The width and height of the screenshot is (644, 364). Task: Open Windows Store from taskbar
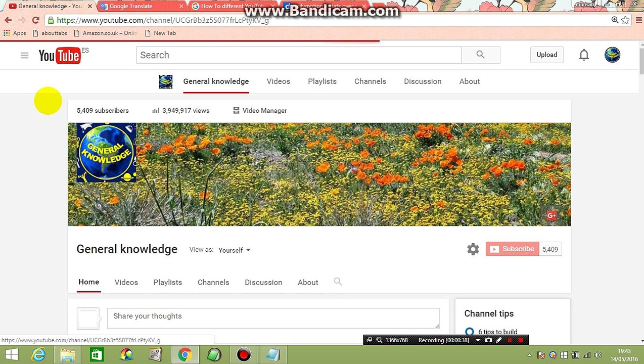[97, 355]
